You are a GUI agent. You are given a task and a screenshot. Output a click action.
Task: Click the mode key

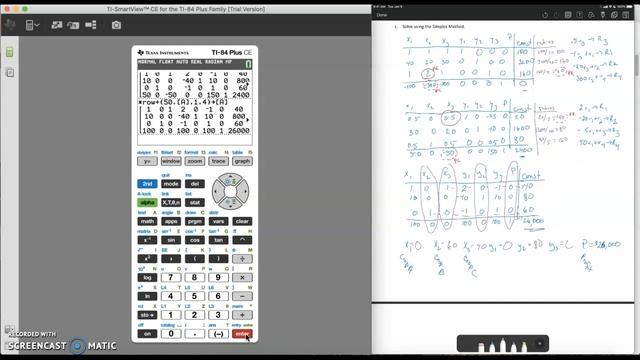[x=171, y=184]
